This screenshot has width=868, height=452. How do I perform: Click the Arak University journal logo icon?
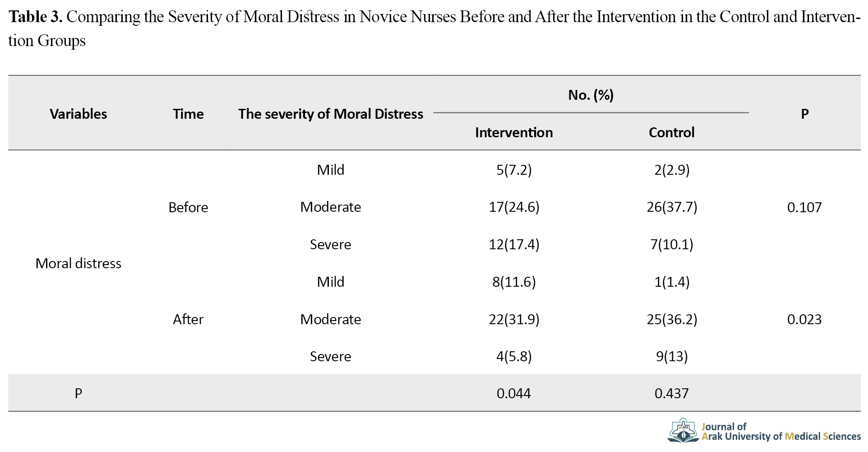pos(683,430)
